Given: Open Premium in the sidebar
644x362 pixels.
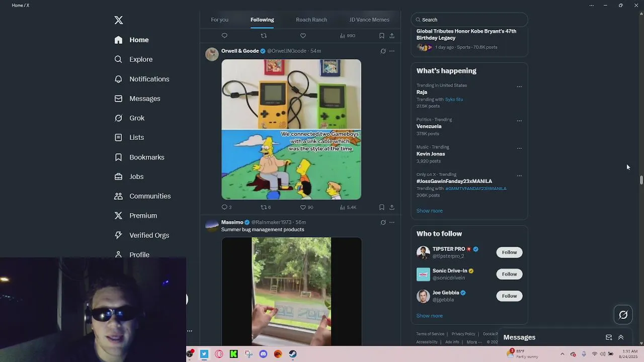Looking at the screenshot, I should (x=135, y=216).
